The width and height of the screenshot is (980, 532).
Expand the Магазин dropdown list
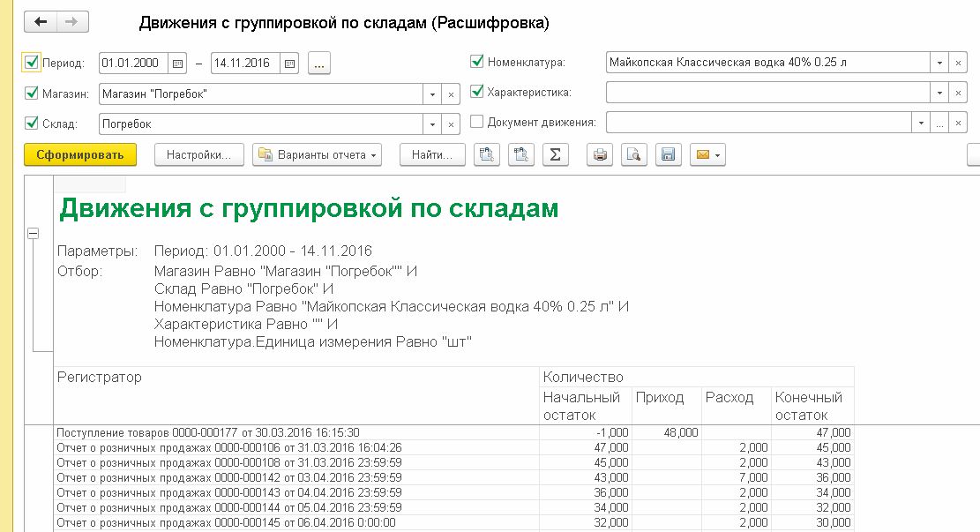click(x=432, y=94)
